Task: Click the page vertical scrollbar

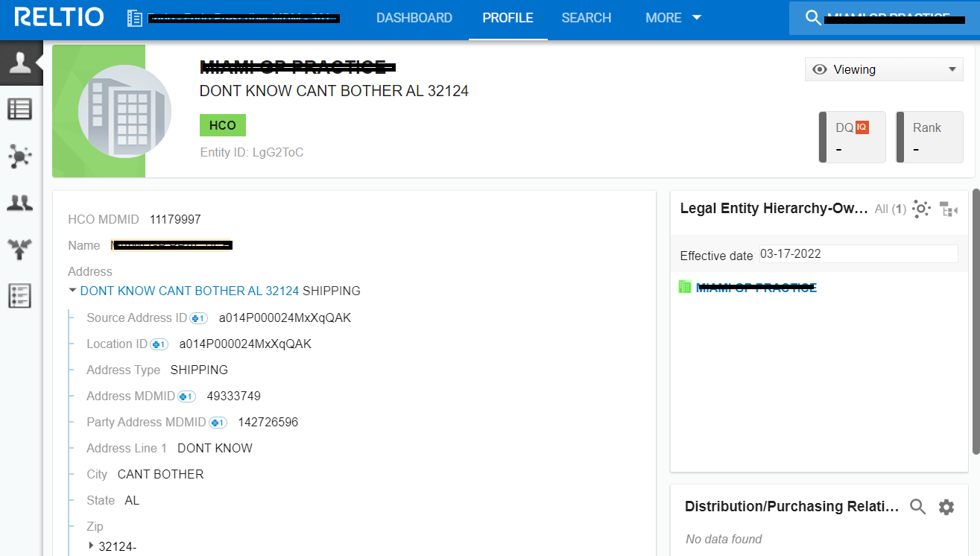Action: 976,320
